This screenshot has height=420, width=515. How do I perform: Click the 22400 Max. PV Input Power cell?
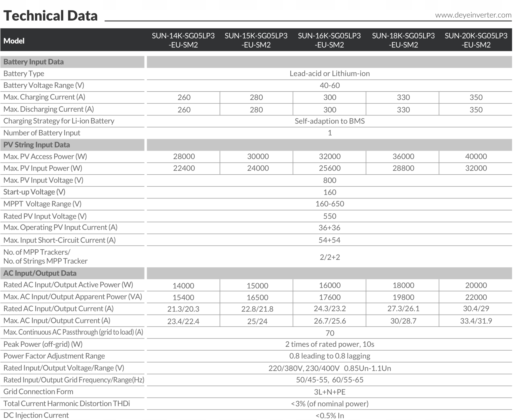(x=184, y=168)
